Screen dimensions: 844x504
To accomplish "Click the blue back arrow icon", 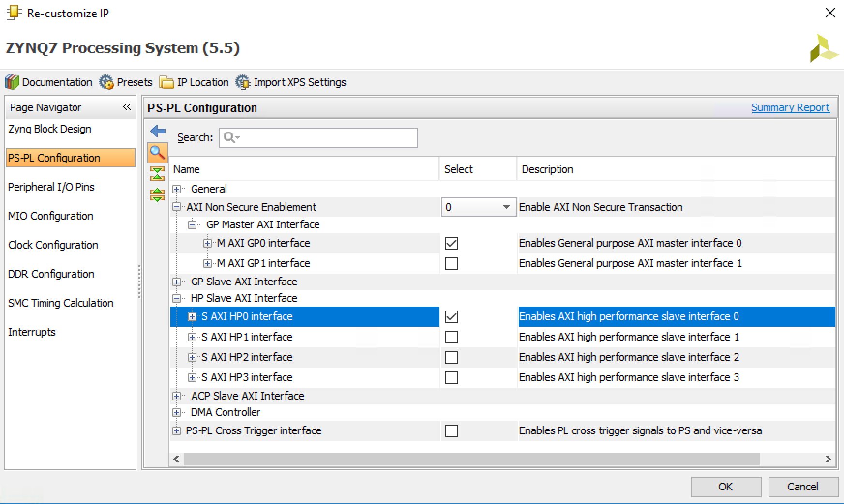I will tap(158, 131).
